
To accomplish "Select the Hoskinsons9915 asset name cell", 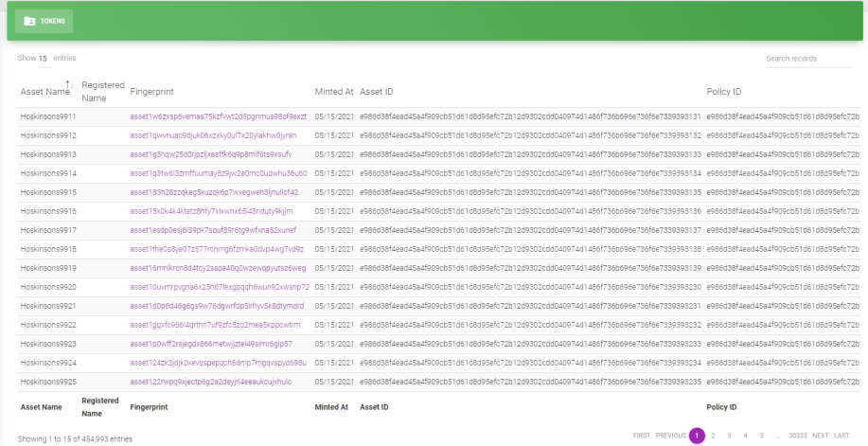I will [x=48, y=192].
